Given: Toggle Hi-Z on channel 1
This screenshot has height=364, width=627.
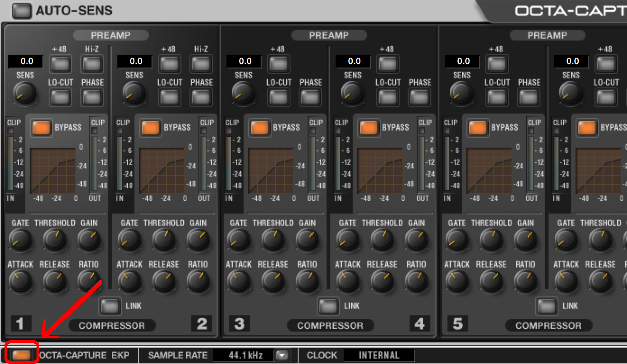Looking at the screenshot, I should (x=92, y=64).
